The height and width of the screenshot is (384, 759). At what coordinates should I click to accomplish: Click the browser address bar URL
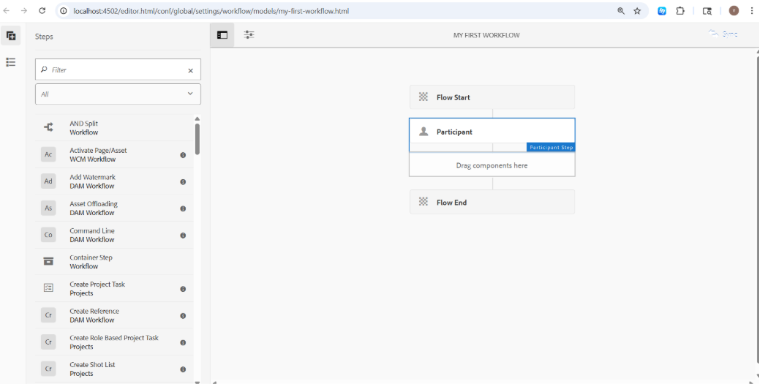tap(211, 11)
